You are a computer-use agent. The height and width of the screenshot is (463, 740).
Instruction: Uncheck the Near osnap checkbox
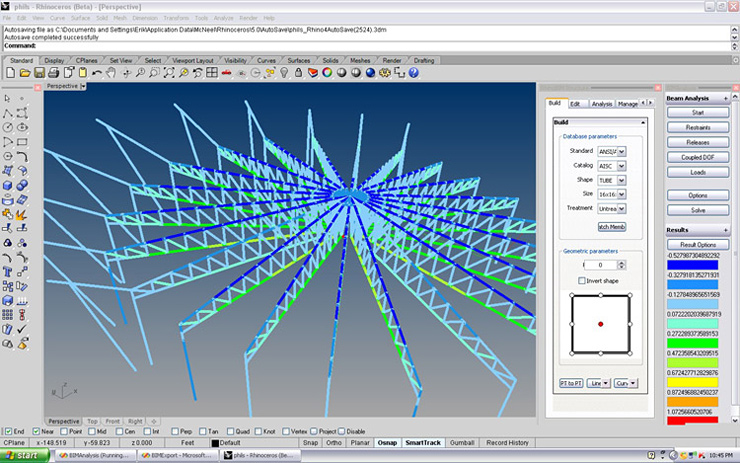click(36, 431)
